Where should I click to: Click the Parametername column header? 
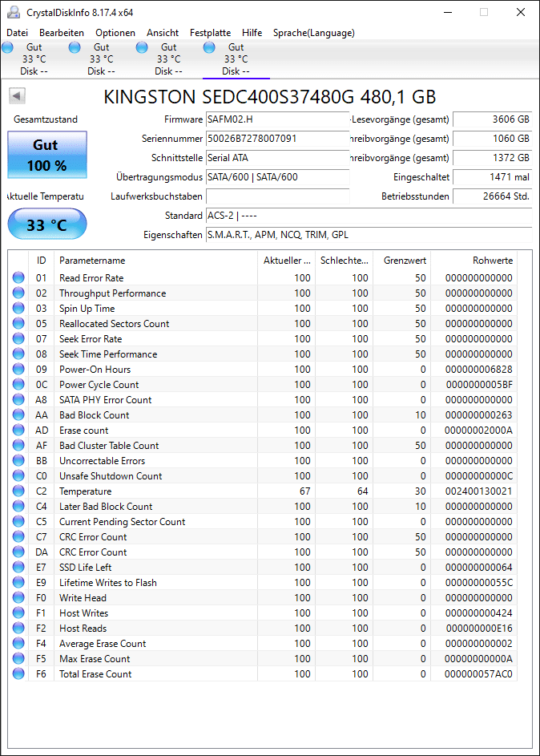point(155,261)
